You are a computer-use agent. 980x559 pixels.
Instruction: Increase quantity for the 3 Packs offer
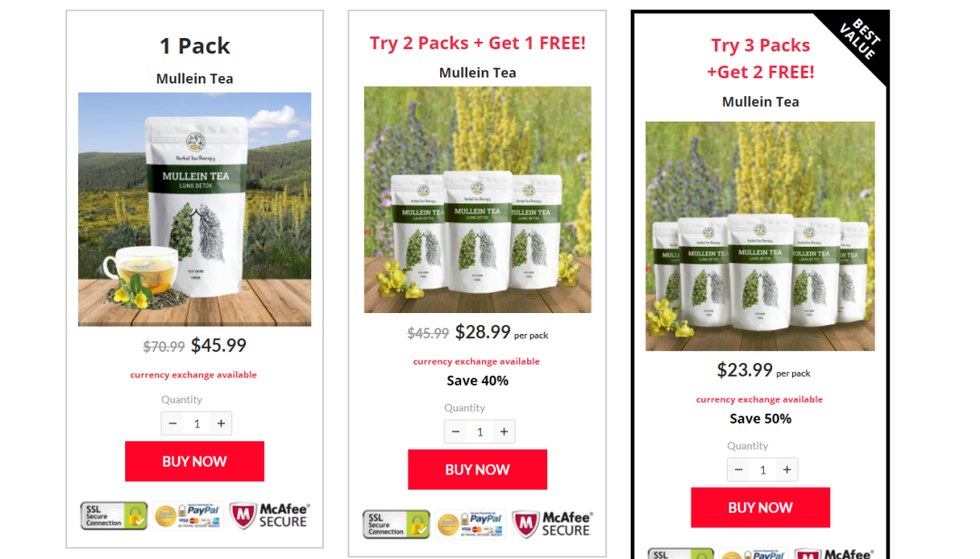click(x=787, y=469)
